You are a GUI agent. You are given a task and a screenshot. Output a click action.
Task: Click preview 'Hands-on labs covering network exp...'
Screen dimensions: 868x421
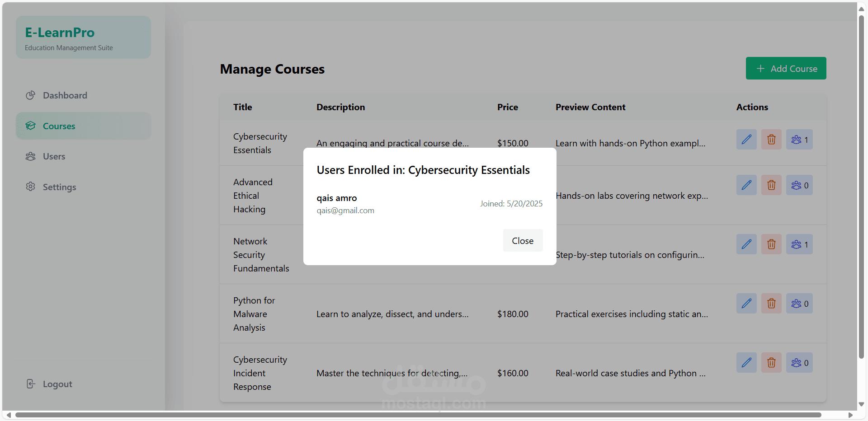(x=632, y=196)
